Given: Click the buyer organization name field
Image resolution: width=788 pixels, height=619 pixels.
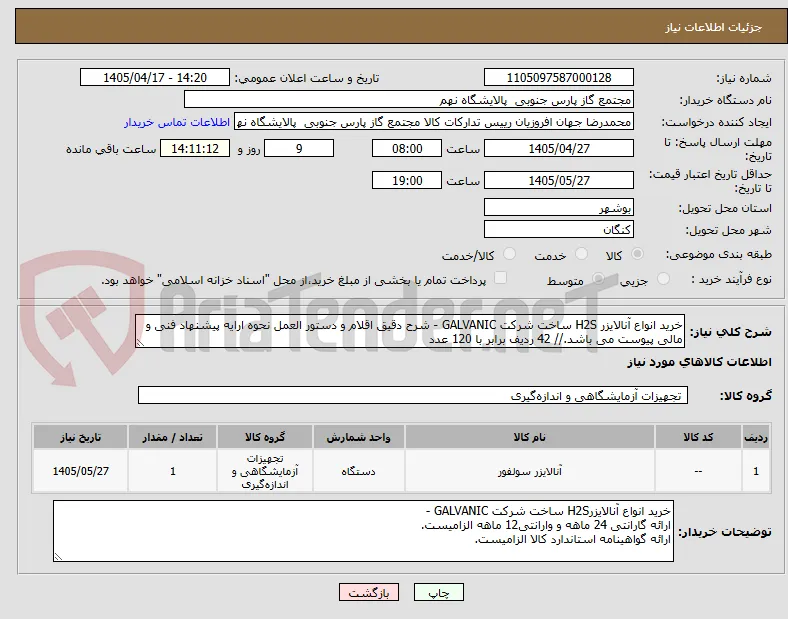Looking at the screenshot, I should tap(409, 99).
